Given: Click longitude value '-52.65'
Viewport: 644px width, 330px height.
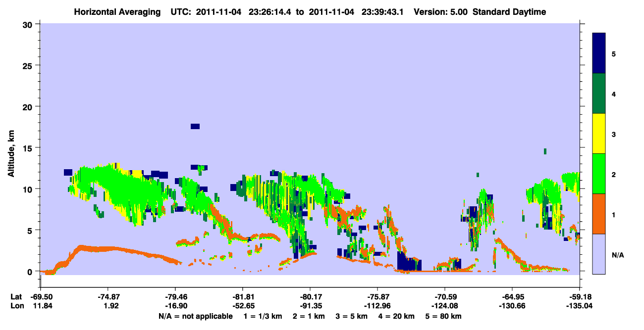Looking at the screenshot, I should pos(243,306).
